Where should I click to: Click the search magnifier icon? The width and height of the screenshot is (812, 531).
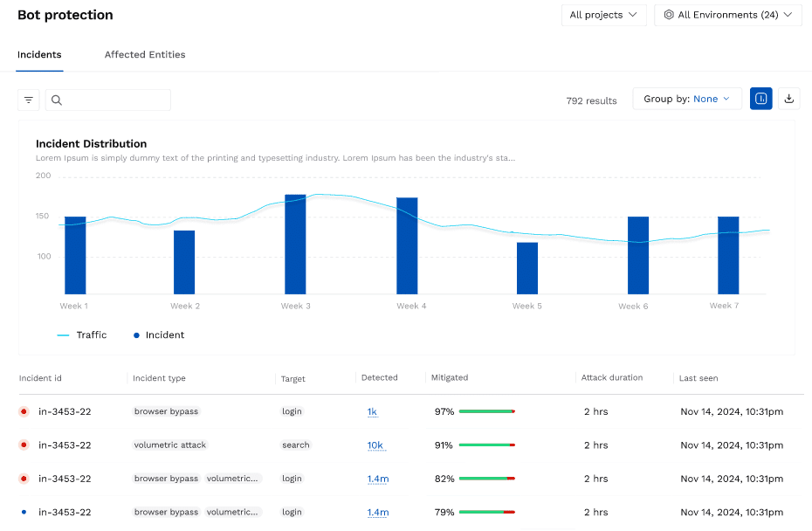pyautogui.click(x=57, y=100)
